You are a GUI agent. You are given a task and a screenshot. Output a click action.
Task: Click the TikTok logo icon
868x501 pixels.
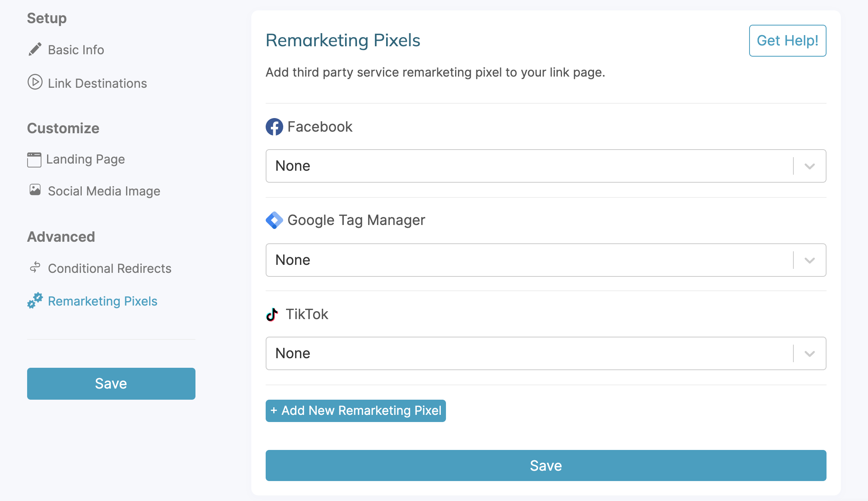[272, 314]
